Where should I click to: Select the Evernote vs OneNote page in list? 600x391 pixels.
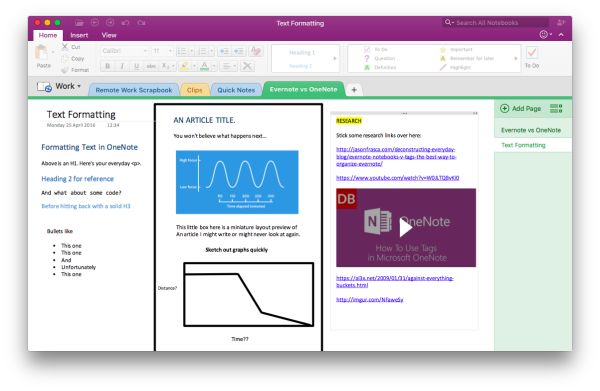click(533, 130)
